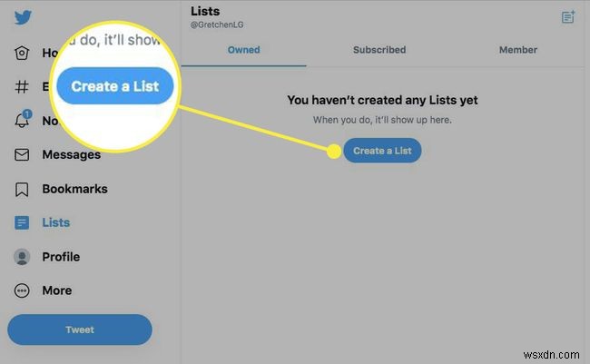
Task: Click the Bookmarks ribbon icon
Action: point(23,189)
